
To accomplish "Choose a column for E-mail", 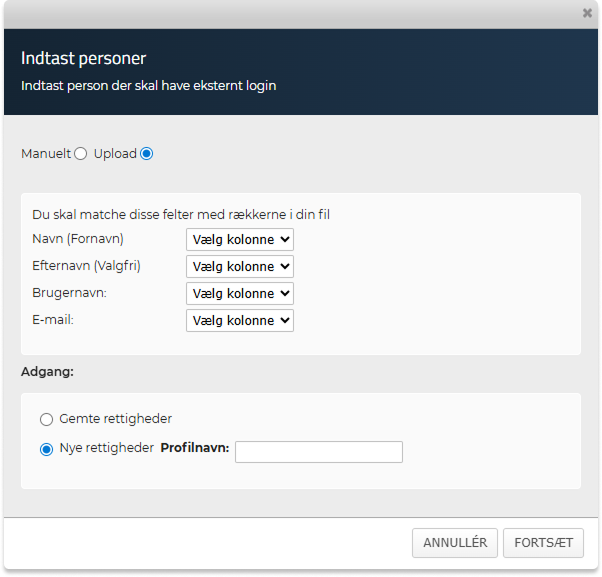I will (x=240, y=320).
